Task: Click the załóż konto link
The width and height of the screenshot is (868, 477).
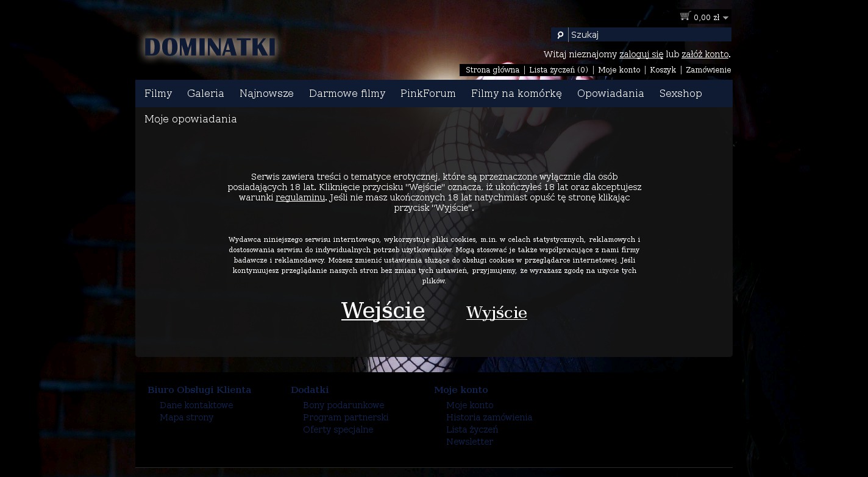Action: (x=705, y=54)
